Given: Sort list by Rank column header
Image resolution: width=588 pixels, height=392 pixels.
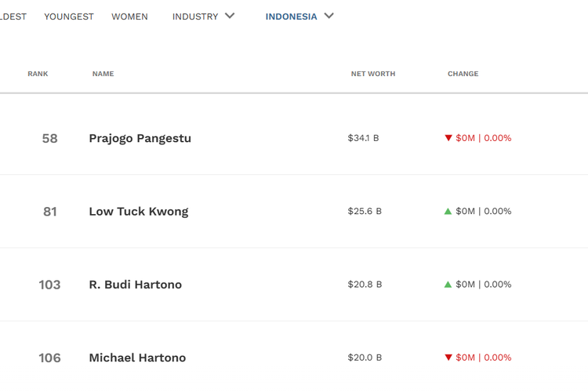Looking at the screenshot, I should [38, 74].
